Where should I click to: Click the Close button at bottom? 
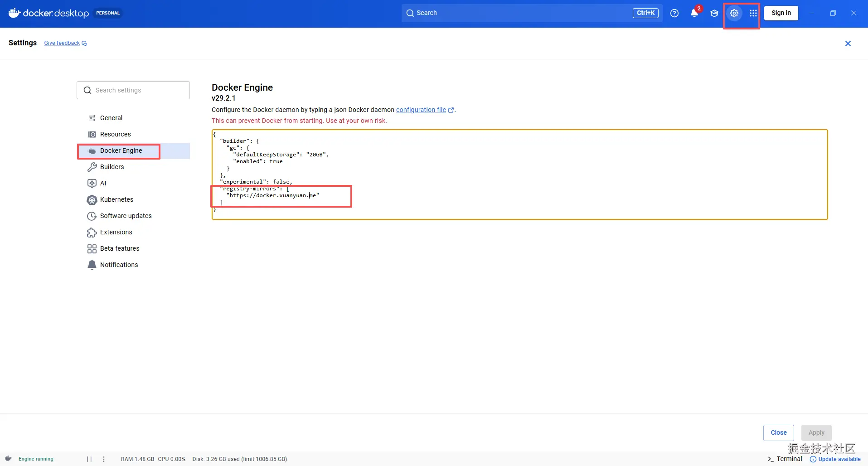[x=778, y=432]
